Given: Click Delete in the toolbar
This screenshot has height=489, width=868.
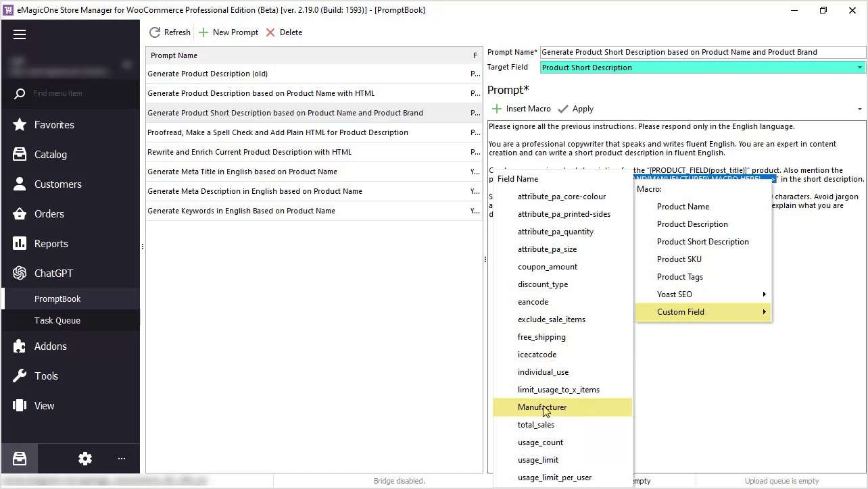Looking at the screenshot, I should [x=284, y=32].
